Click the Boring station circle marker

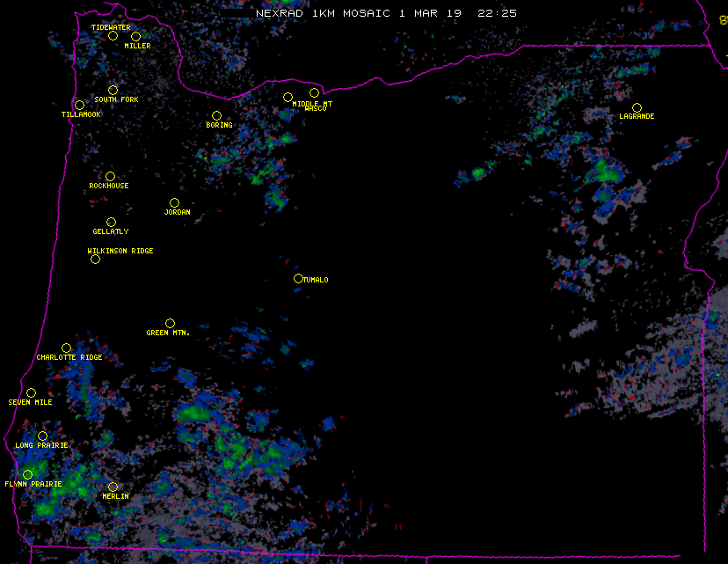[216, 115]
